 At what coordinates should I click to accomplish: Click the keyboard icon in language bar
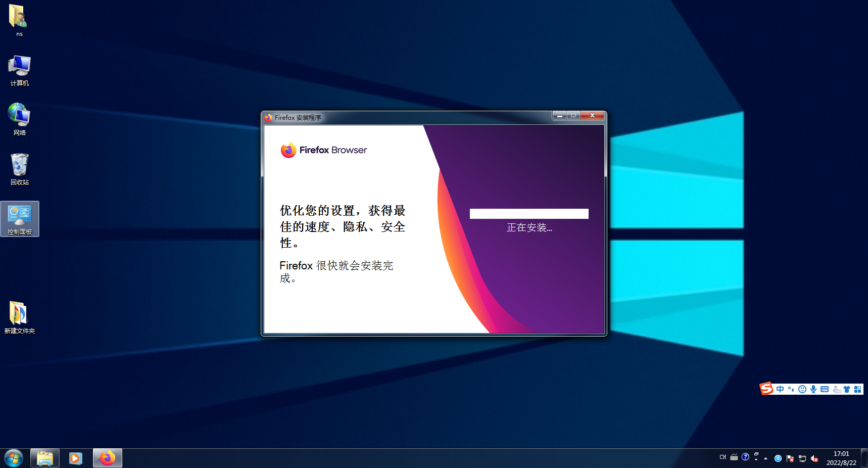(734, 457)
